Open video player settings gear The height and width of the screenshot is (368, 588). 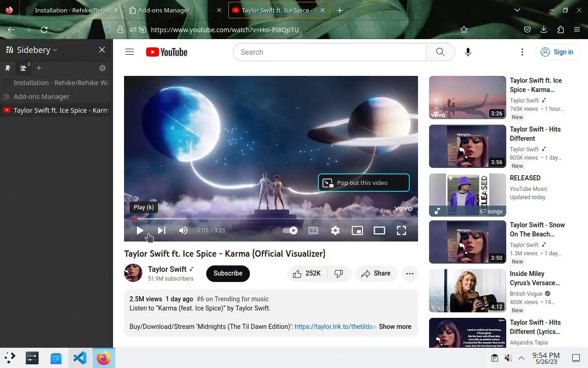pyautogui.click(x=335, y=230)
